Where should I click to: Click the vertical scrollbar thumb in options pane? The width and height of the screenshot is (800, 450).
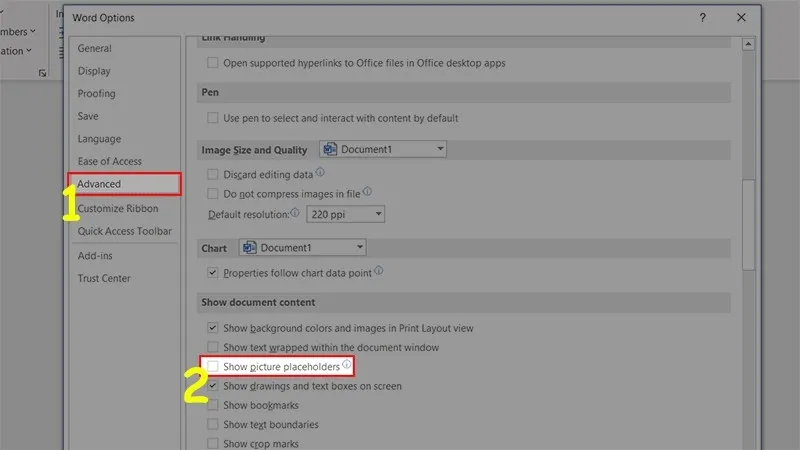748,225
